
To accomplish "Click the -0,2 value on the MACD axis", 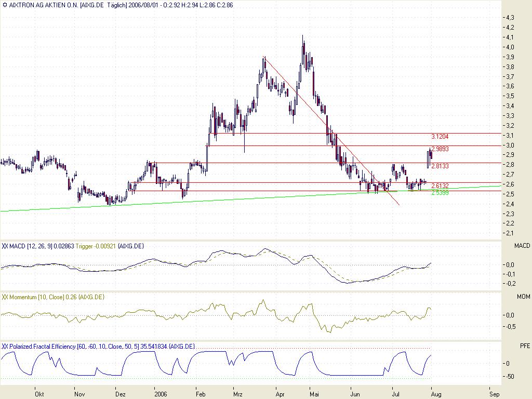I will 511,283.
